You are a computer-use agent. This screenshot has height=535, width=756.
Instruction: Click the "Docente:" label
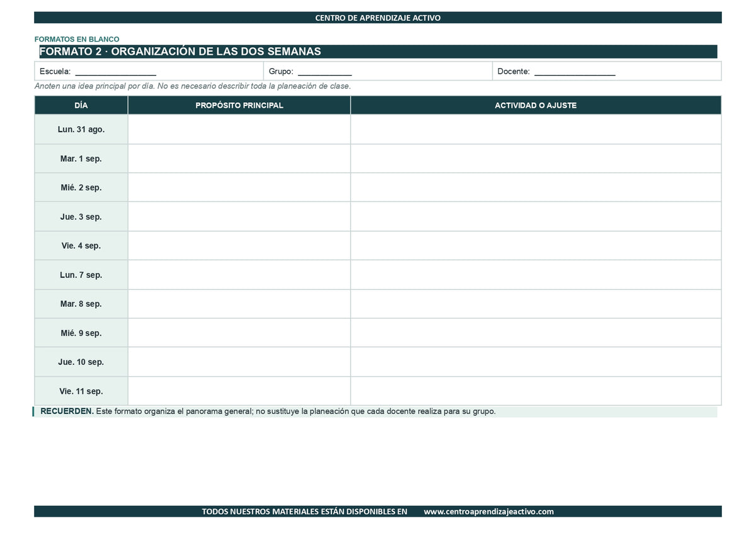click(x=513, y=72)
